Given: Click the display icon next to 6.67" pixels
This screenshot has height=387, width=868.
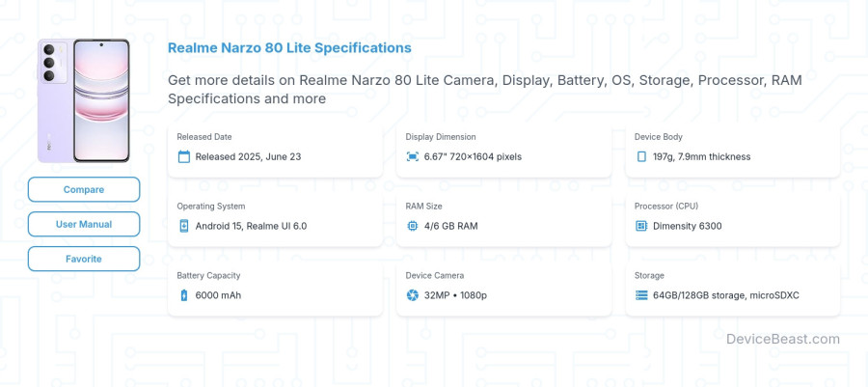Looking at the screenshot, I should 413,156.
